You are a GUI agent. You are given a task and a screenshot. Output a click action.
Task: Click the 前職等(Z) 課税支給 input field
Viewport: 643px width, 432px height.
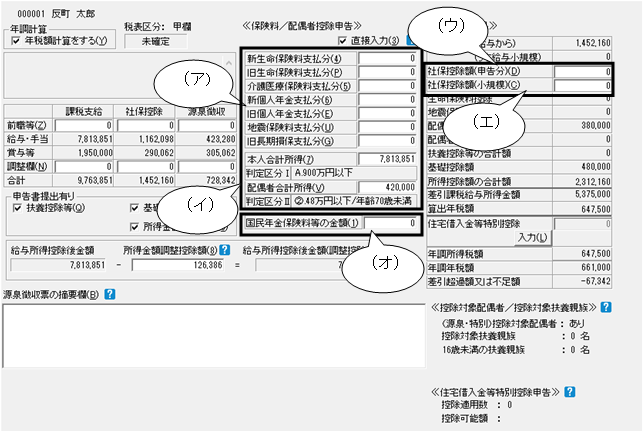[84, 125]
